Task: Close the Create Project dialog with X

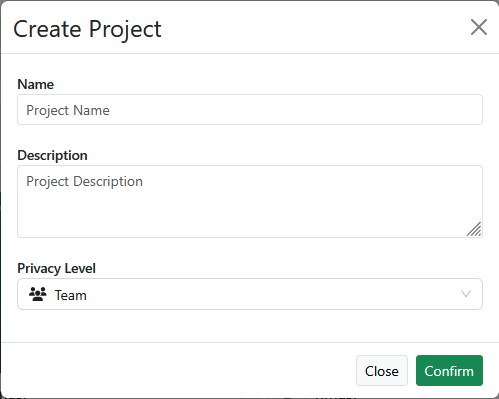Action: pos(479,27)
